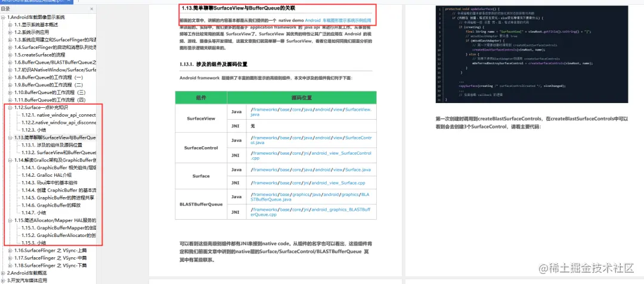Click the updateSurface code snippet image
The image size is (644, 284).
[x=531, y=54]
